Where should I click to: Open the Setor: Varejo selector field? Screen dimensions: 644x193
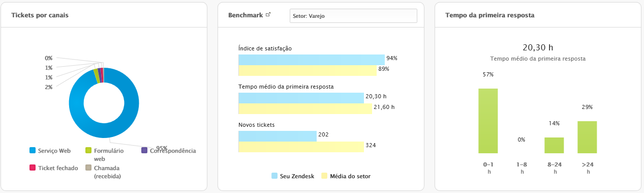[353, 16]
